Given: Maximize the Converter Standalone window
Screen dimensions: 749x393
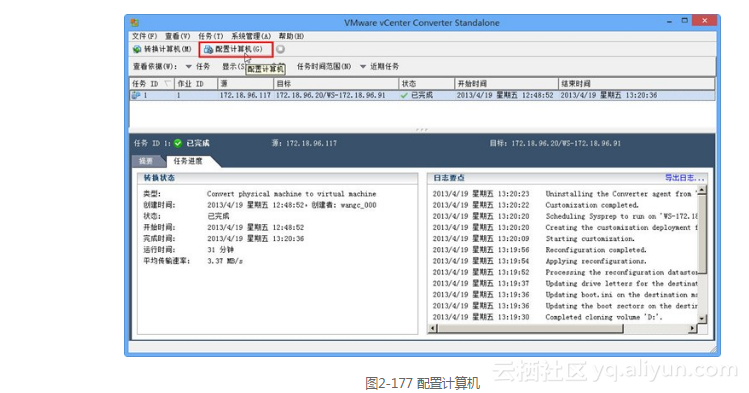Looking at the screenshot, I should click(685, 21).
